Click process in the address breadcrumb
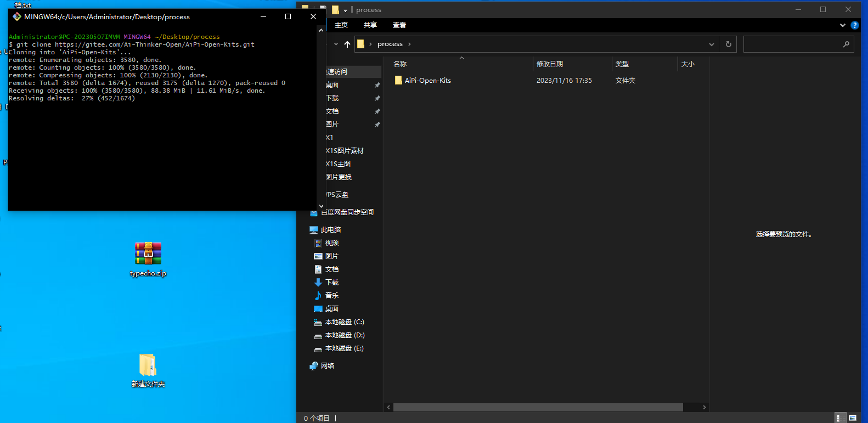Image resolution: width=868 pixels, height=423 pixels. point(390,44)
